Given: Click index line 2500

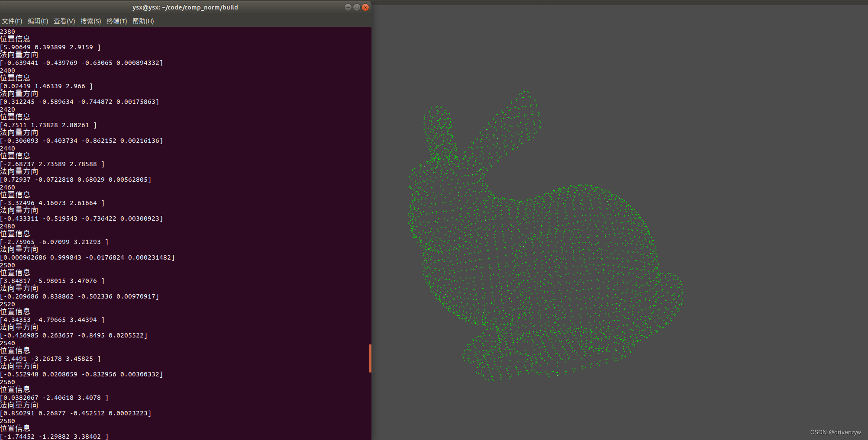Looking at the screenshot, I should click(7, 265).
